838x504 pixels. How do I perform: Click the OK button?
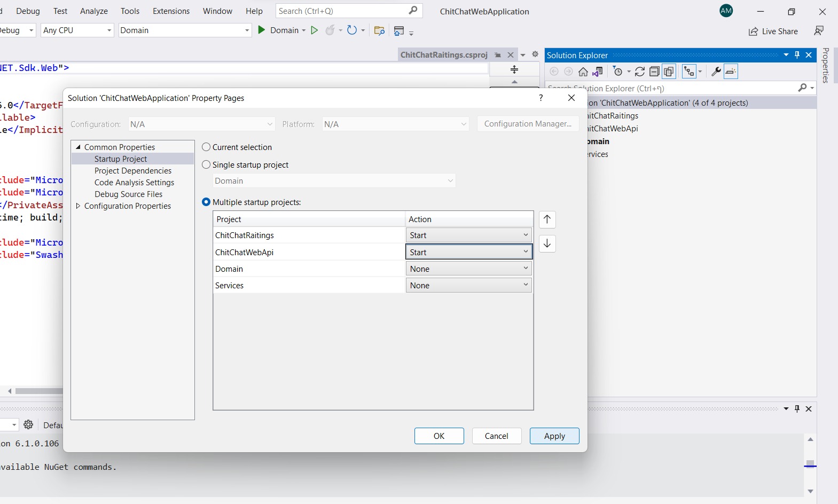[x=439, y=436]
